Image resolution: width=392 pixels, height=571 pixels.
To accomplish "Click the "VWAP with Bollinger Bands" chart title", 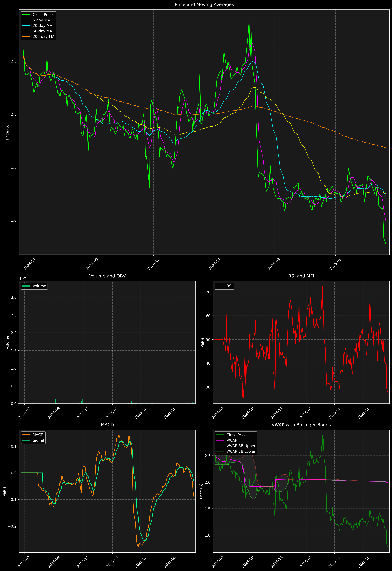I will click(x=301, y=425).
